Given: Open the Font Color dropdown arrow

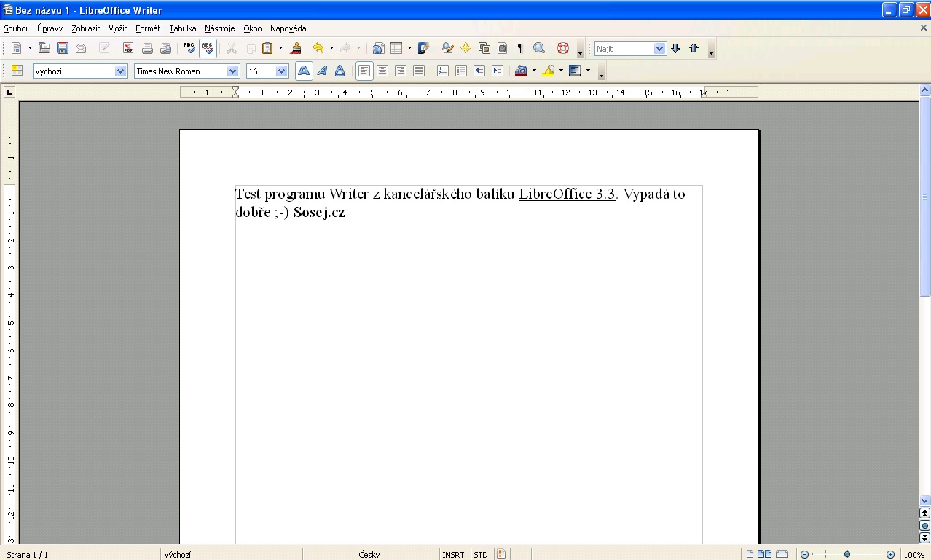Looking at the screenshot, I should pyautogui.click(x=534, y=71).
